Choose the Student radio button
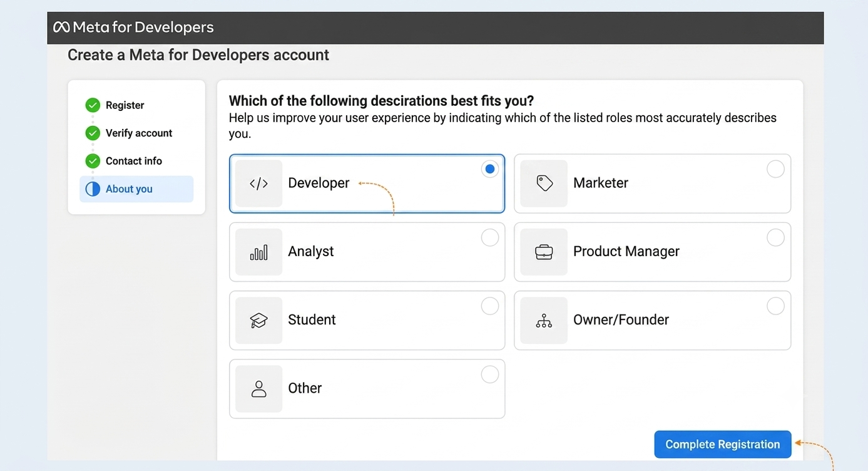Screen dimensions: 868x471 [x=490, y=306]
